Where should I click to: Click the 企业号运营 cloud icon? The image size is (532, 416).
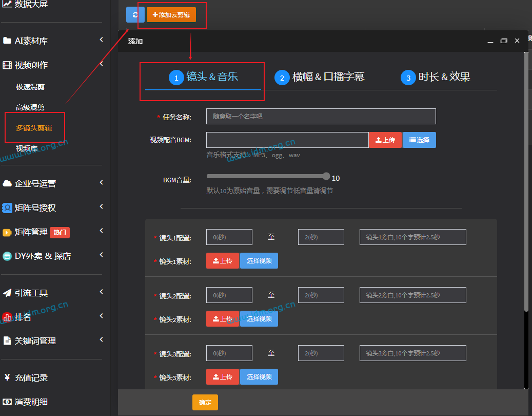coord(7,183)
